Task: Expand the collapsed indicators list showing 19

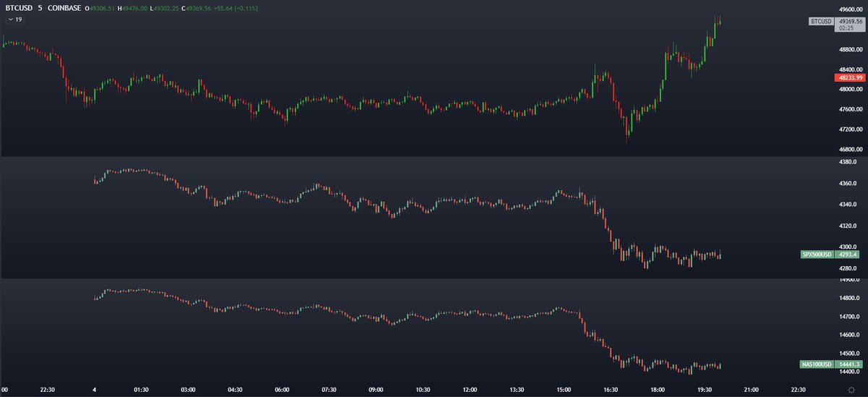Action: pos(14,20)
